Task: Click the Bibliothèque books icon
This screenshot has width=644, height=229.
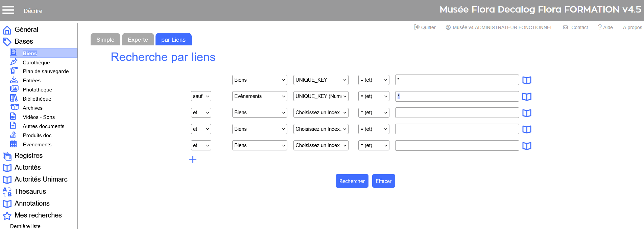Action: tap(14, 98)
